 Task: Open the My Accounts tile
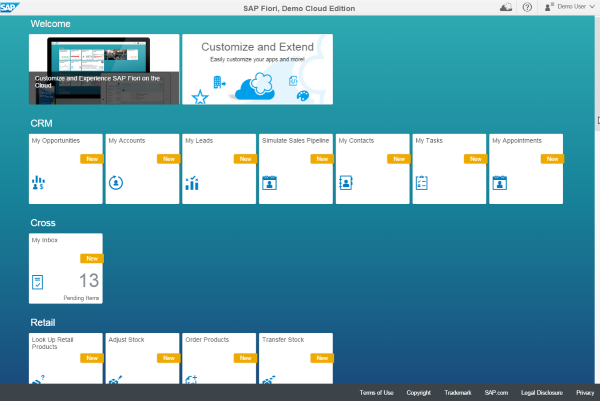[142, 169]
